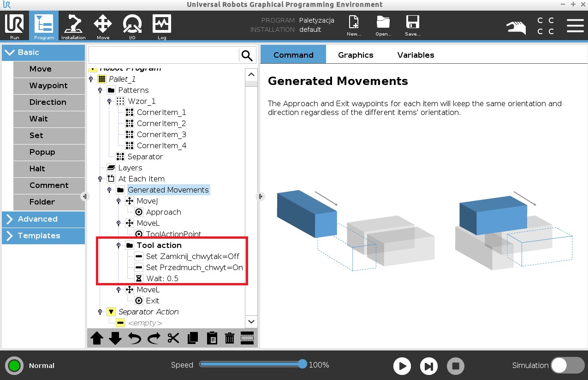The height and width of the screenshot is (380, 588).
Task: Insert a Halt command
Action: click(49, 169)
